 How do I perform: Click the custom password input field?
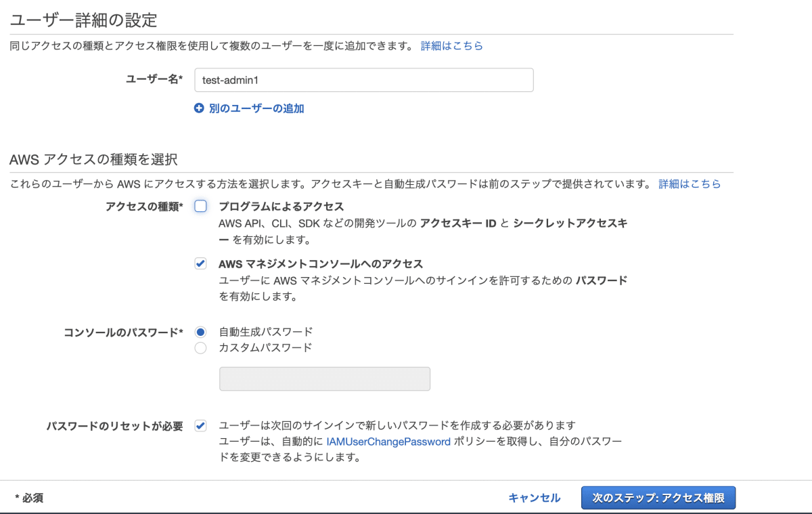[x=325, y=379]
